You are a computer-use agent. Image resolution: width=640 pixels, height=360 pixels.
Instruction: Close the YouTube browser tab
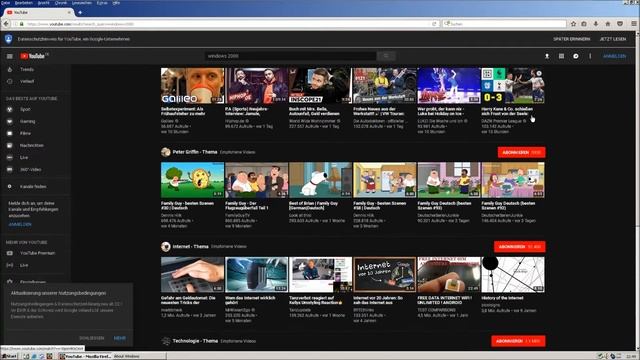[69, 13]
